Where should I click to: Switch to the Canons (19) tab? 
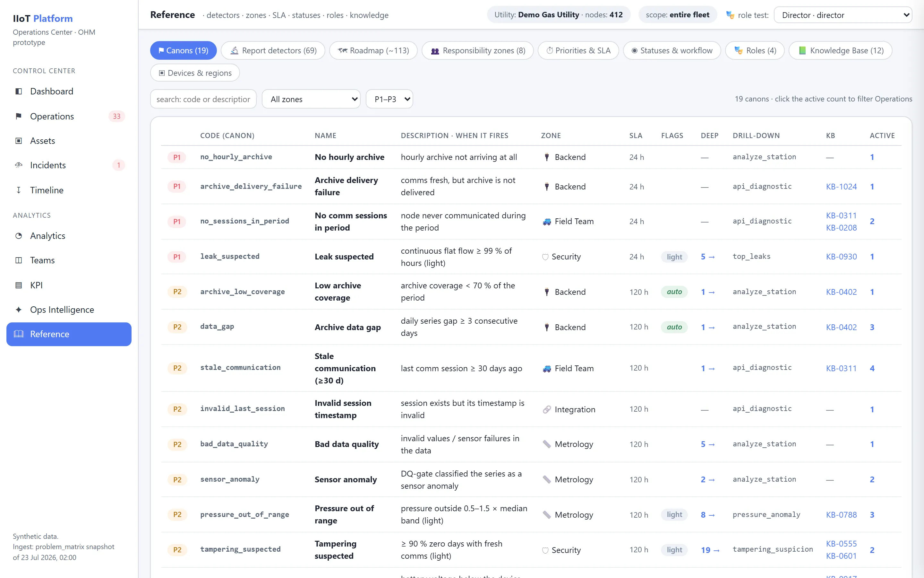(183, 50)
